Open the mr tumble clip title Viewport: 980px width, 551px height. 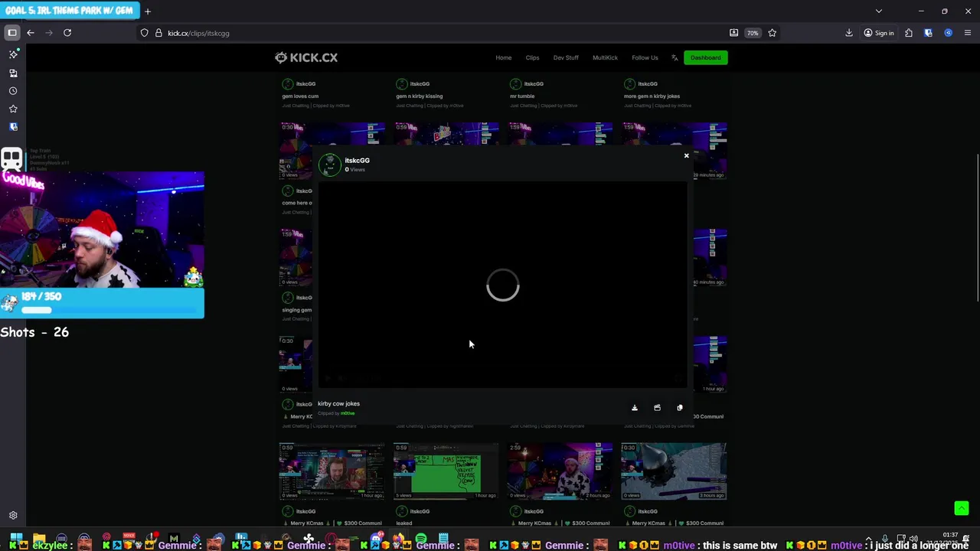click(x=522, y=96)
